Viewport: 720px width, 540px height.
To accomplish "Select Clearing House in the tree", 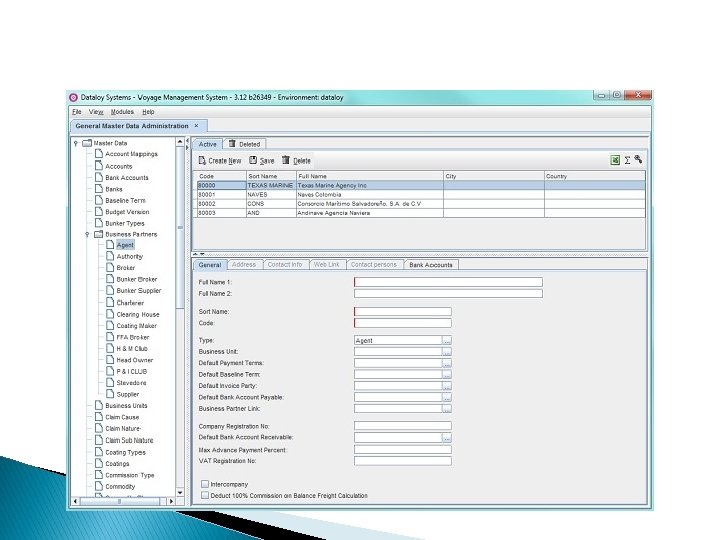I will (138, 315).
